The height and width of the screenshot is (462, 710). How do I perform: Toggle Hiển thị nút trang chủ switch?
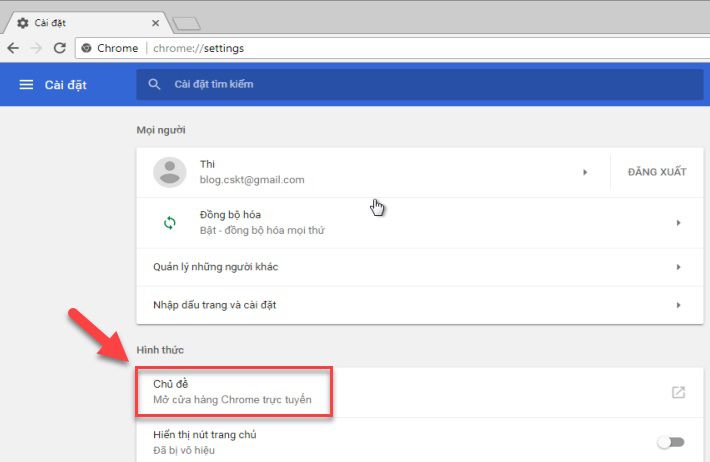click(x=671, y=442)
